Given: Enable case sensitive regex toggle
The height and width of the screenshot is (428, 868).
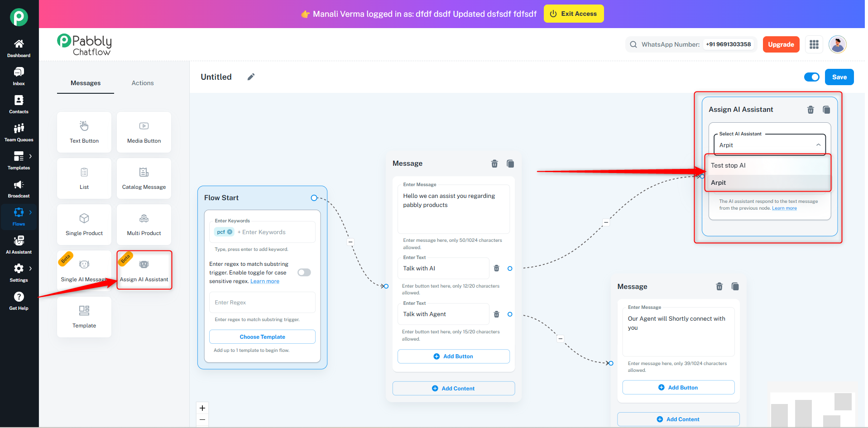Looking at the screenshot, I should click(x=304, y=272).
